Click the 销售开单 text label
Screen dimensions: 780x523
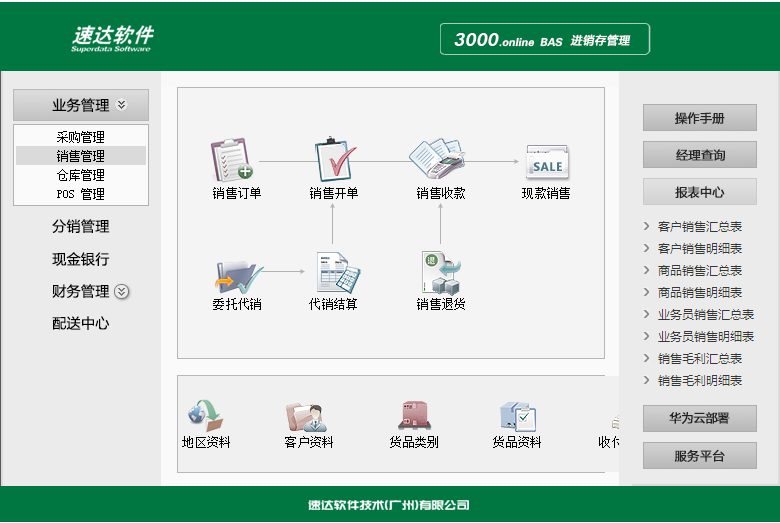(334, 193)
